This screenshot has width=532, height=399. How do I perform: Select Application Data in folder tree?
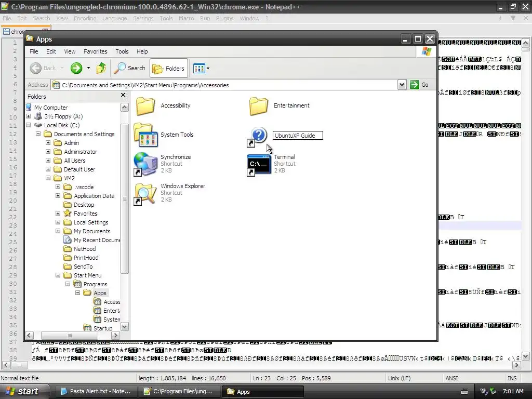coord(94,196)
